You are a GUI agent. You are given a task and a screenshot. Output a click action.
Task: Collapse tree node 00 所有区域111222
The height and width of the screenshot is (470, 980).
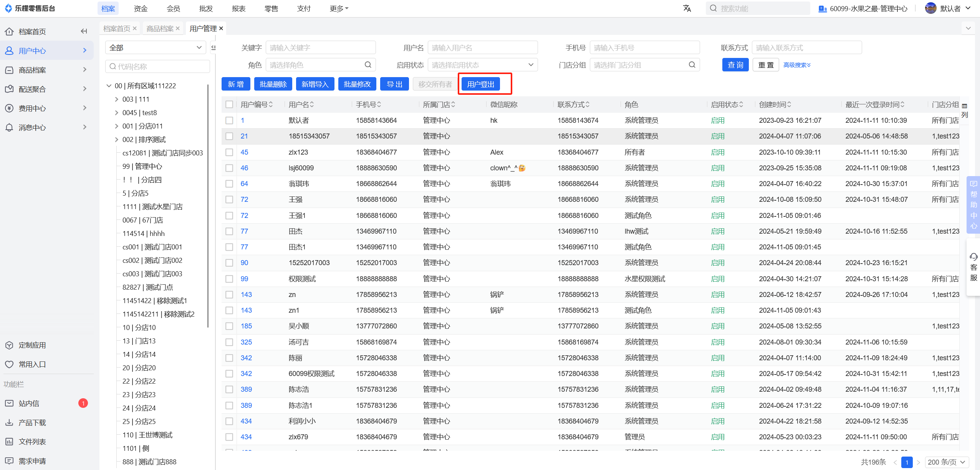click(109, 86)
